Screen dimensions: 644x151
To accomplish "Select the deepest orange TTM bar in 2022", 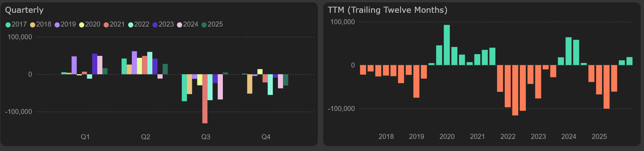I will click(515, 90).
